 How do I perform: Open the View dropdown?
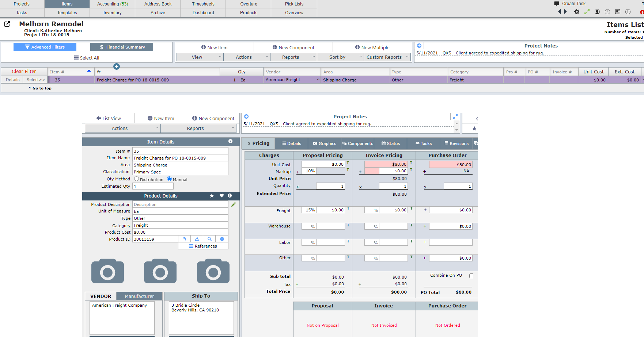tap(200, 57)
